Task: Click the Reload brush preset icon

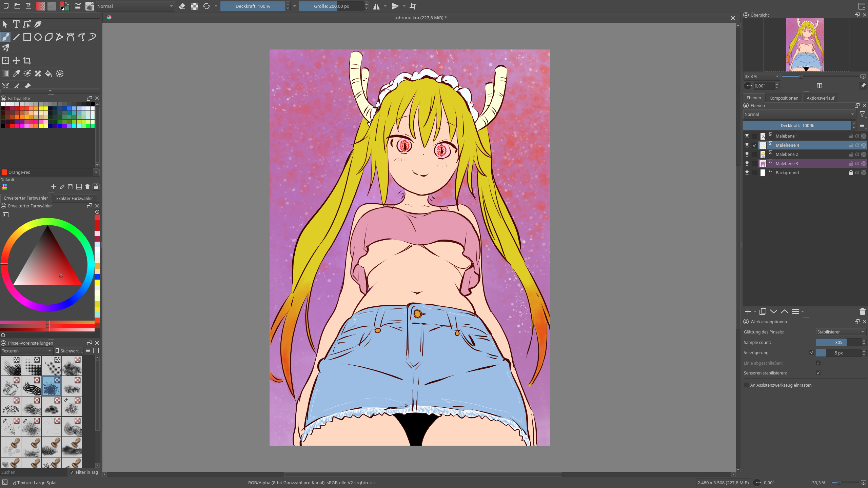Action: point(206,6)
